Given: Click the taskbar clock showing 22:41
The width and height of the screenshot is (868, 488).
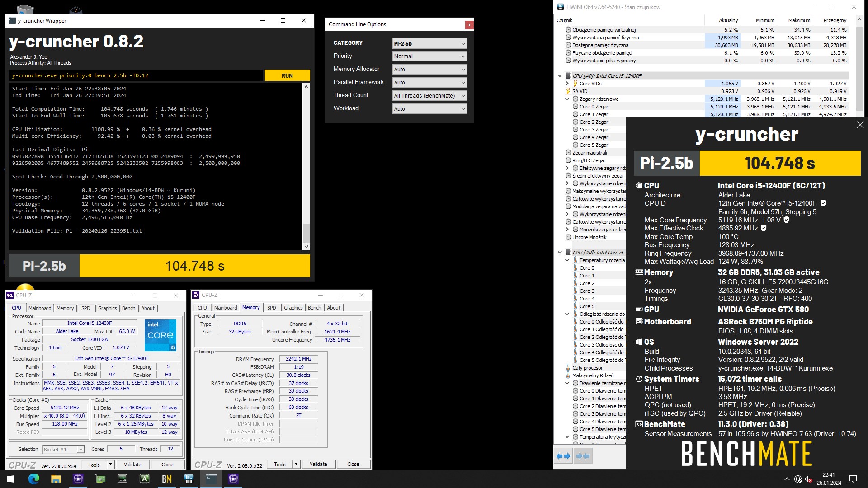Looking at the screenshot, I should (x=829, y=479).
